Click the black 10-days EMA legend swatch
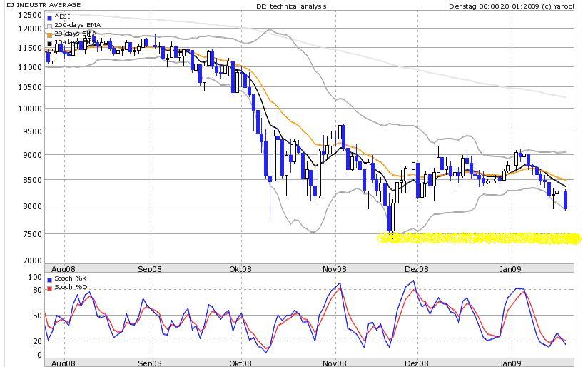588x367 pixels. point(49,44)
